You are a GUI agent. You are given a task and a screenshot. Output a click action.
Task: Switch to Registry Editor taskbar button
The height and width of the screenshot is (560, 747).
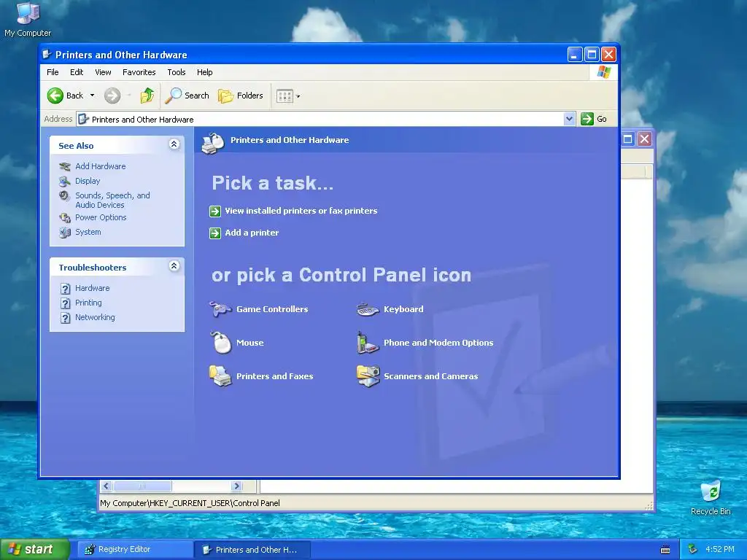pyautogui.click(x=135, y=550)
